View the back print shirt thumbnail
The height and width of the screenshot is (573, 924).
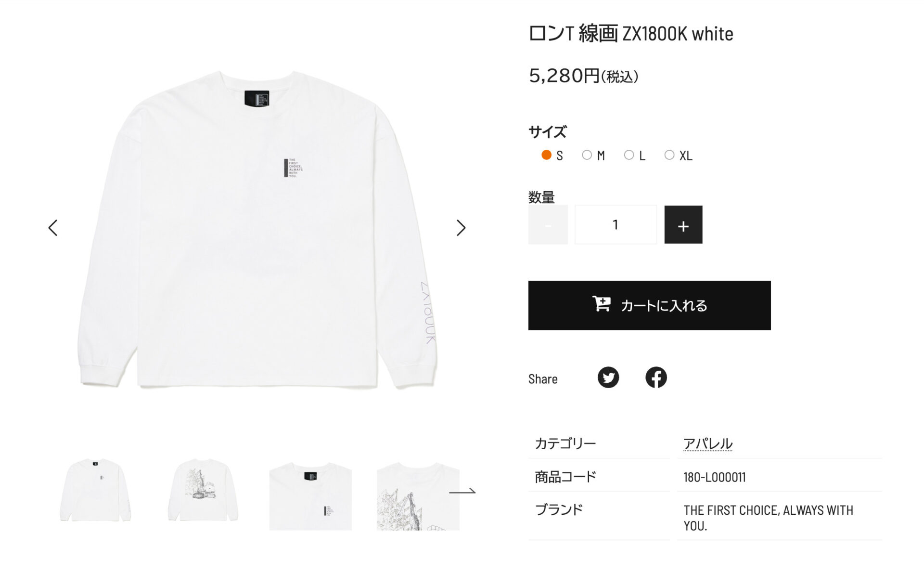click(203, 490)
